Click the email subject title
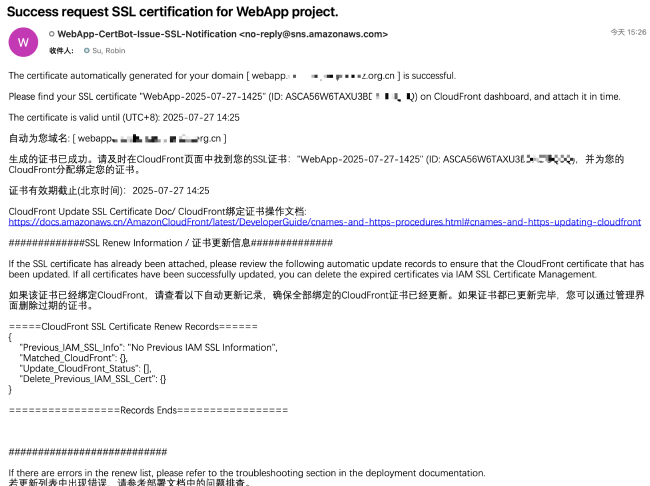Image resolution: width=650 pixels, height=486 pixels. (x=173, y=12)
